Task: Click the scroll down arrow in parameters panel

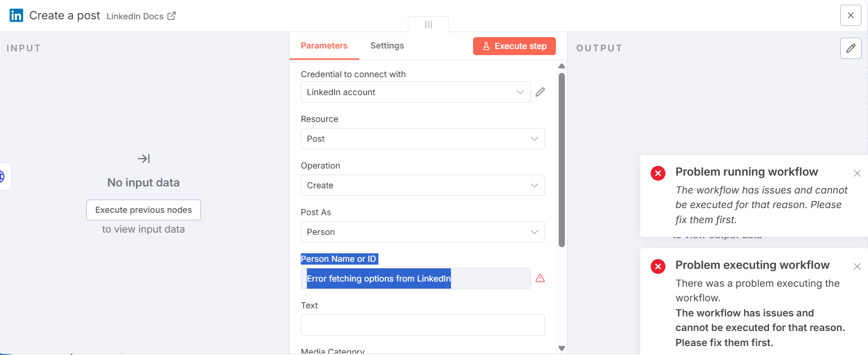Action: (562, 348)
